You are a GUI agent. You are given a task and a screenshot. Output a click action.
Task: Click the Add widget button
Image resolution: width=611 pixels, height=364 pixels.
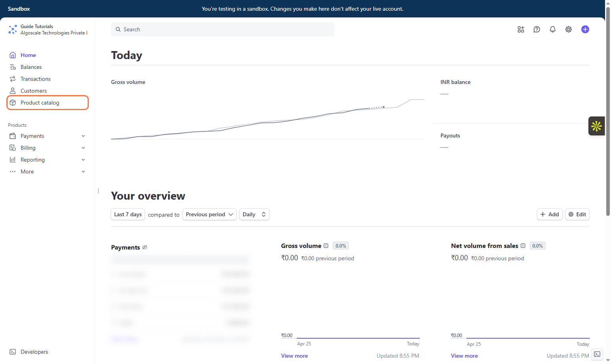click(550, 214)
